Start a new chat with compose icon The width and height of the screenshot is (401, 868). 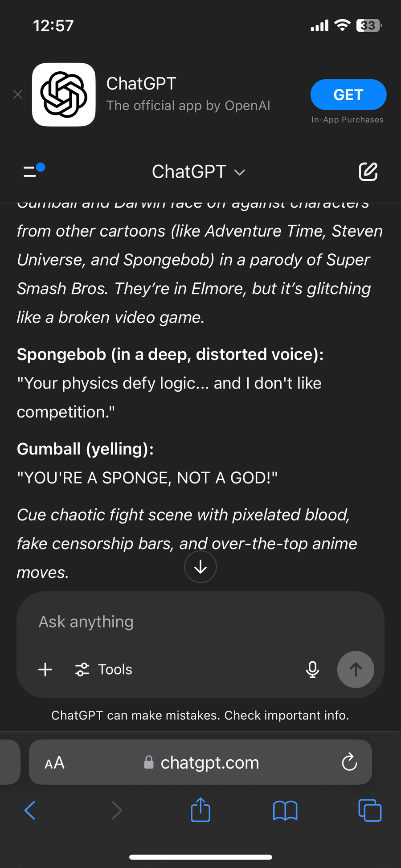point(368,172)
